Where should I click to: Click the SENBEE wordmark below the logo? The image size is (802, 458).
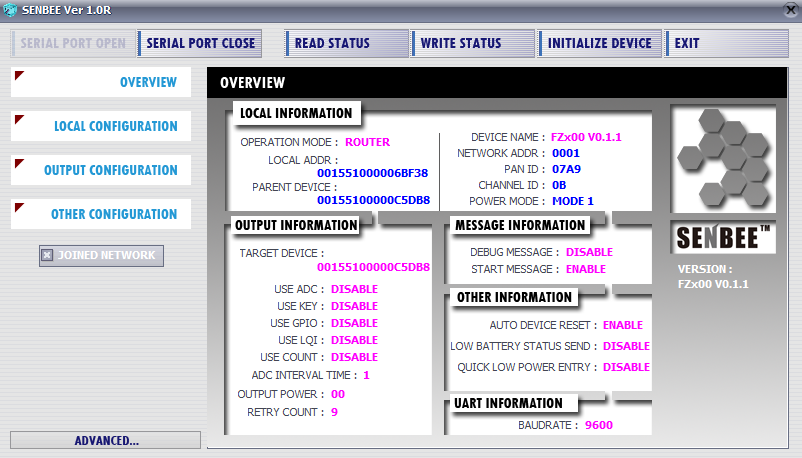(x=723, y=237)
